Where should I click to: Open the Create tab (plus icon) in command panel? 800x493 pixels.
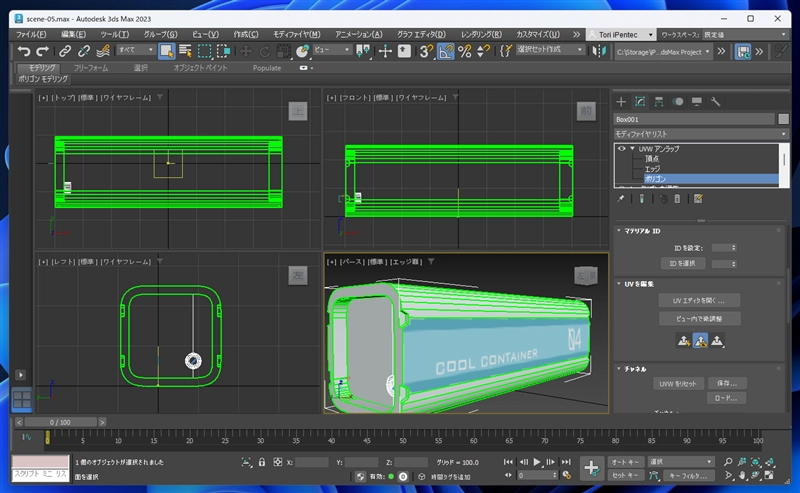click(621, 101)
